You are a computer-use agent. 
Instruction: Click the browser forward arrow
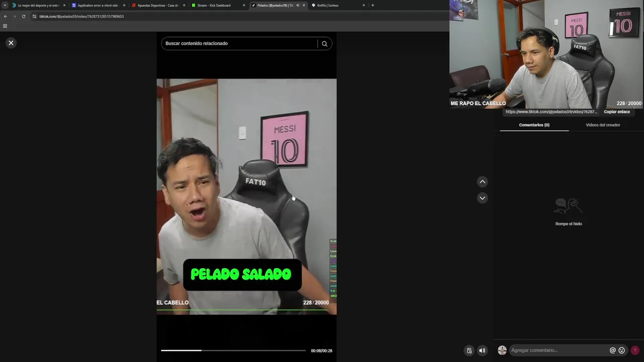14,16
